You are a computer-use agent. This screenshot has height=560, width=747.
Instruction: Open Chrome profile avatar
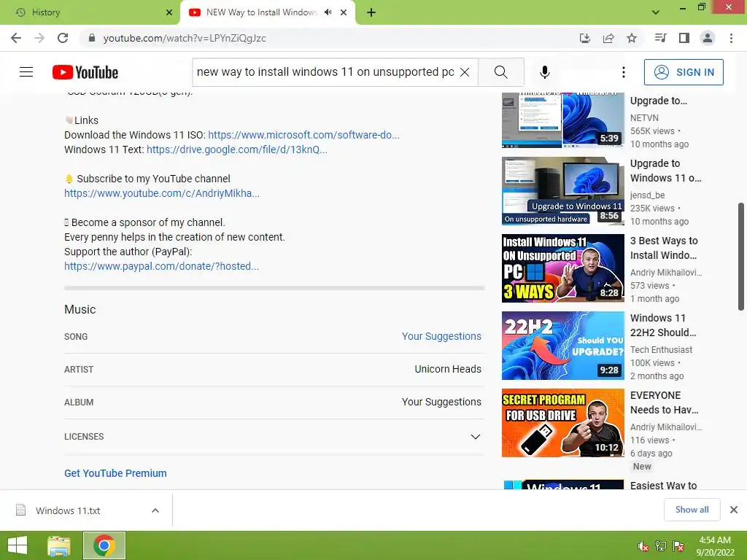click(708, 38)
